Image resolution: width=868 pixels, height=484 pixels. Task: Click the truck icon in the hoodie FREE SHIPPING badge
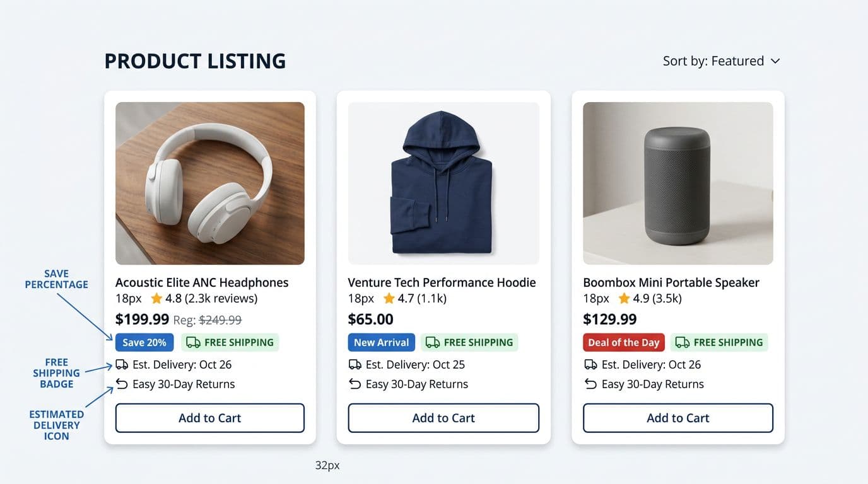(x=431, y=342)
